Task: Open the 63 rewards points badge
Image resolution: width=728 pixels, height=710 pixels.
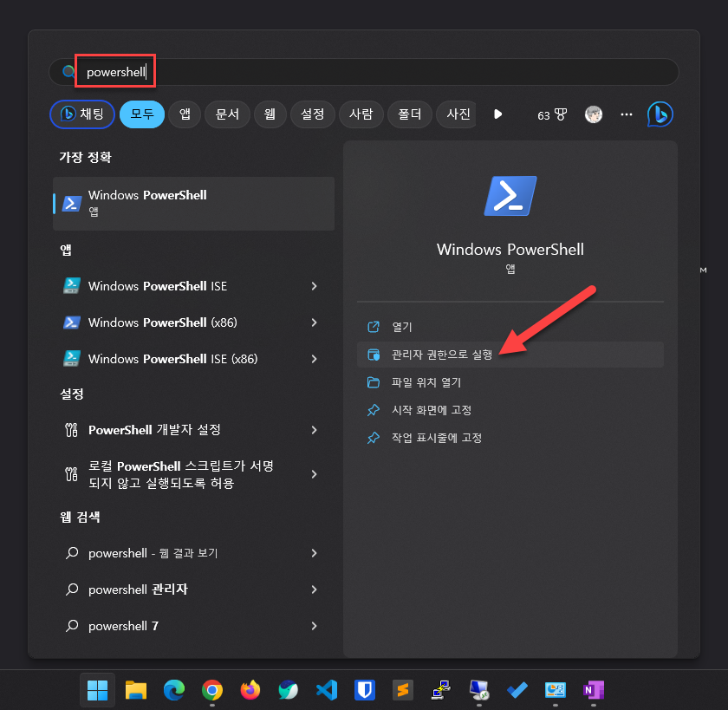Action: 552,115
